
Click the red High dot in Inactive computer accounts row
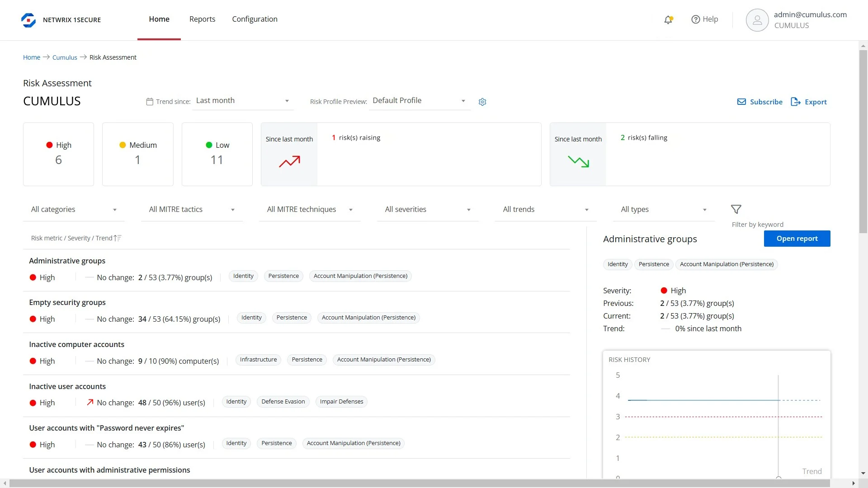pos(33,361)
